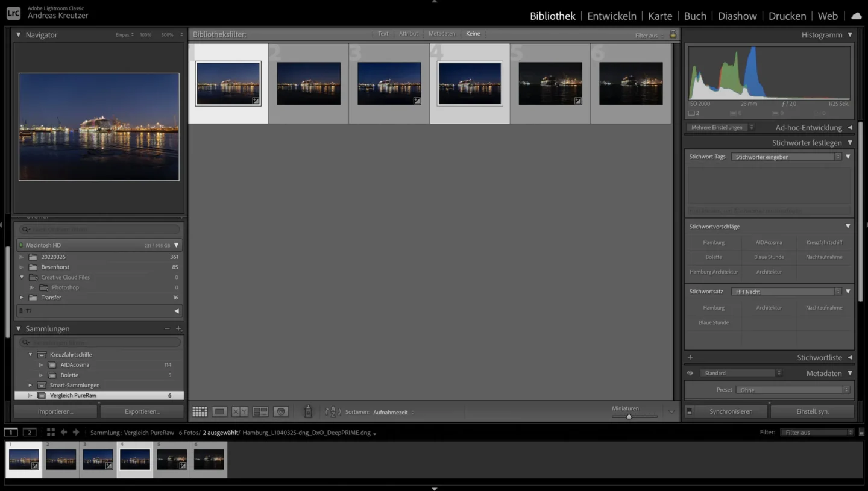This screenshot has height=491, width=868.
Task: Select thumbnail 6 in the filmstrip
Action: pos(209,460)
